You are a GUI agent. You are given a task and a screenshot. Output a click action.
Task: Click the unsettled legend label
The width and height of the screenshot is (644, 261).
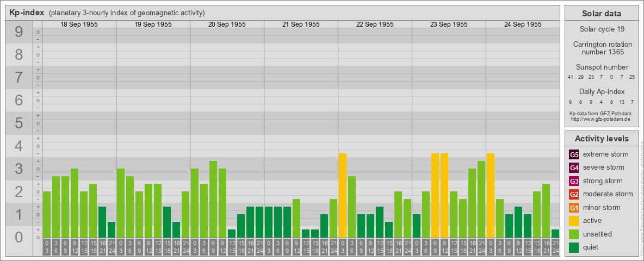[598, 234]
